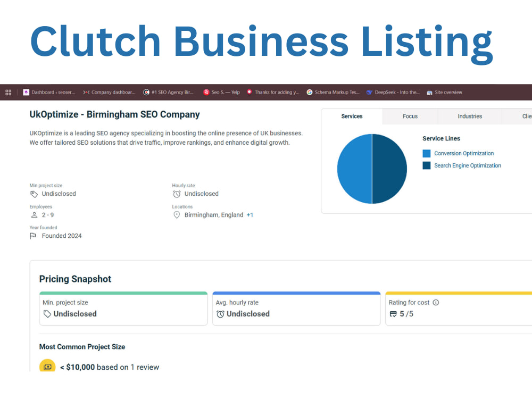532x399 pixels.
Task: Click the < $10,000 based on 1 review text
Action: coord(110,367)
